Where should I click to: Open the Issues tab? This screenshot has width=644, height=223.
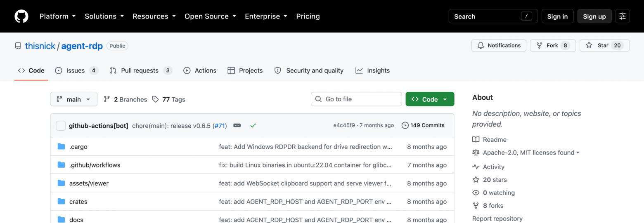[x=76, y=70]
